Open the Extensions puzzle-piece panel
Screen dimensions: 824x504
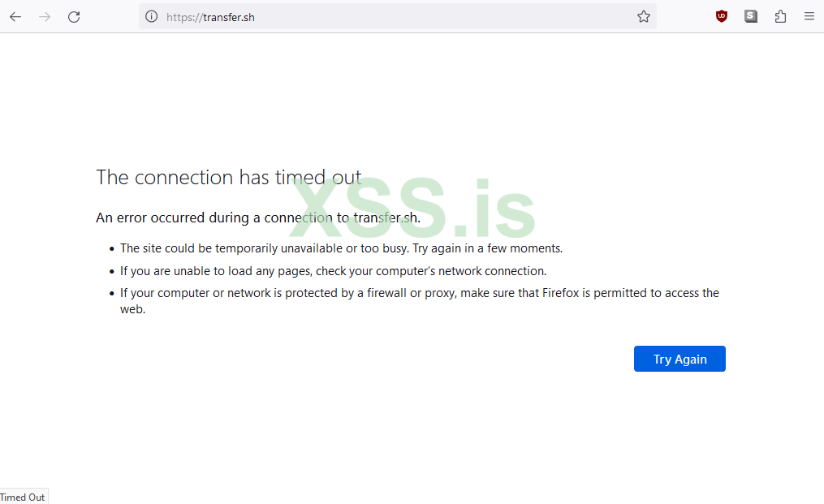[780, 16]
